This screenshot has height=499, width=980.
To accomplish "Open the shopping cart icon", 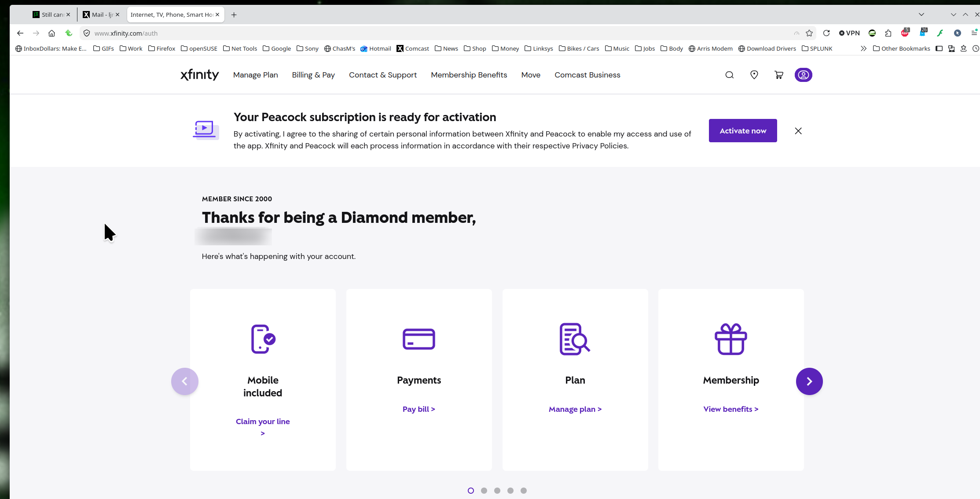I will pos(778,75).
